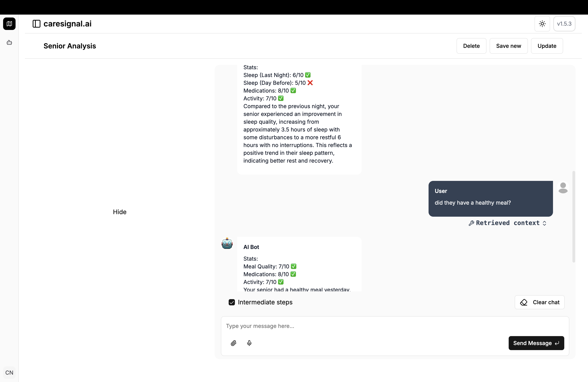The image size is (588, 382).
Task: Click the AI Bot robot avatar
Action: pos(227,244)
